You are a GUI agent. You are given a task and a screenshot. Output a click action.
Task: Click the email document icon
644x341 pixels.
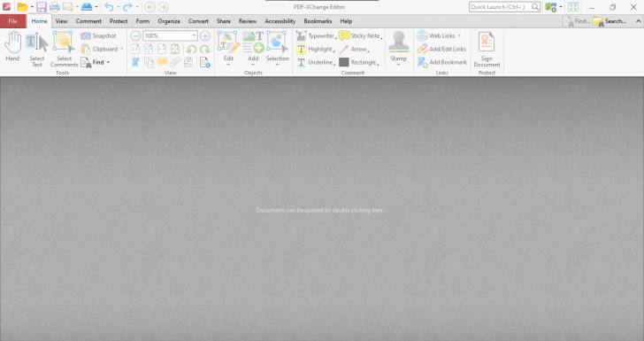coord(68,7)
